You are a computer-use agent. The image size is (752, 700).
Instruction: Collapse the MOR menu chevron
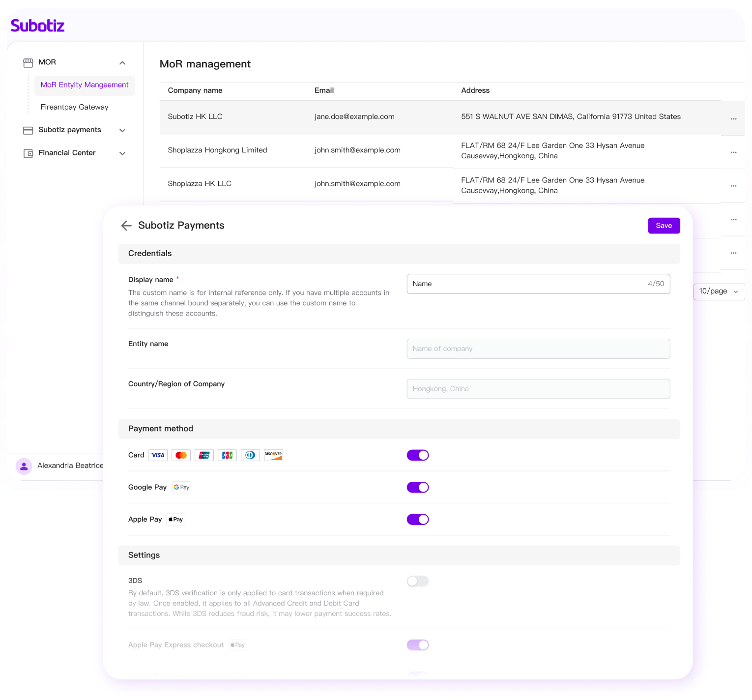122,63
